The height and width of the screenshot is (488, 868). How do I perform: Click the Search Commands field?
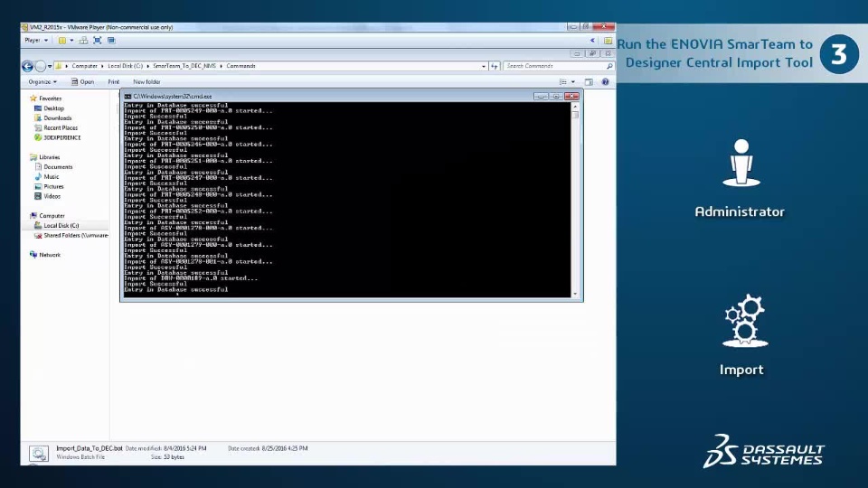coord(555,66)
